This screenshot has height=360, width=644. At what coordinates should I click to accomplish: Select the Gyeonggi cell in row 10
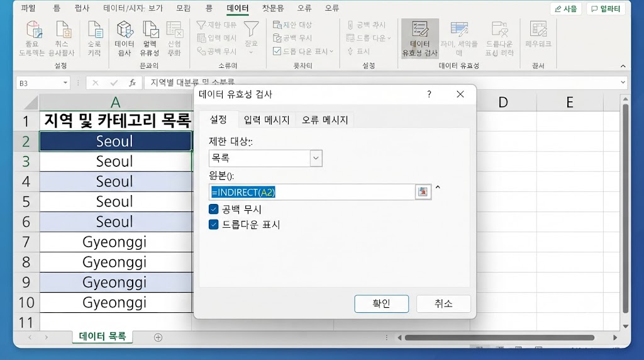click(x=116, y=303)
